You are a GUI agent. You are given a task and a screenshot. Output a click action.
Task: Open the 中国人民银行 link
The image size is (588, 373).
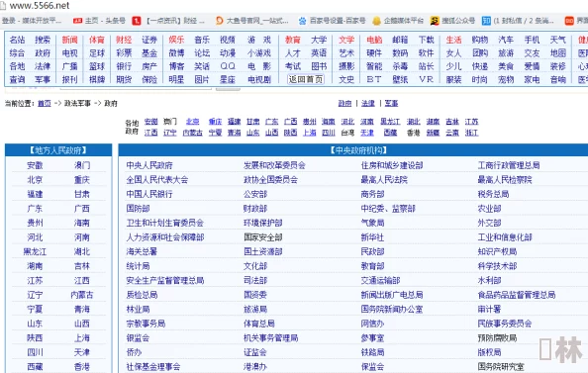(149, 194)
